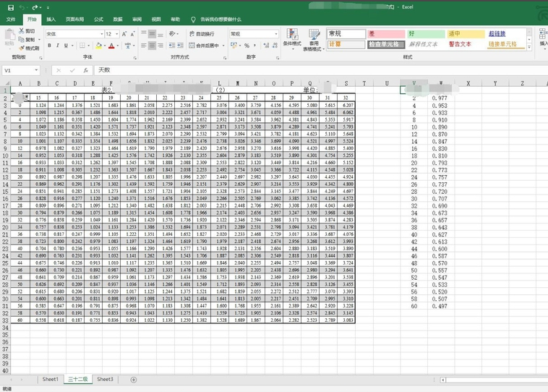Apply the Good (好) cell style

pyautogui.click(x=427, y=34)
